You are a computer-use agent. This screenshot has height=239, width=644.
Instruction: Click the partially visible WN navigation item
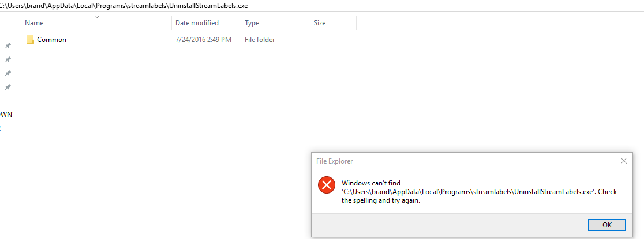[6, 114]
